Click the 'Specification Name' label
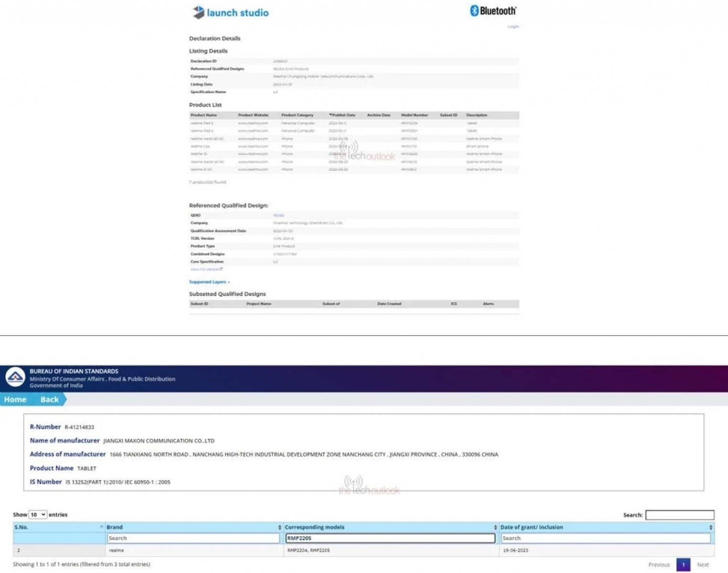The width and height of the screenshot is (728, 573). coord(208,92)
